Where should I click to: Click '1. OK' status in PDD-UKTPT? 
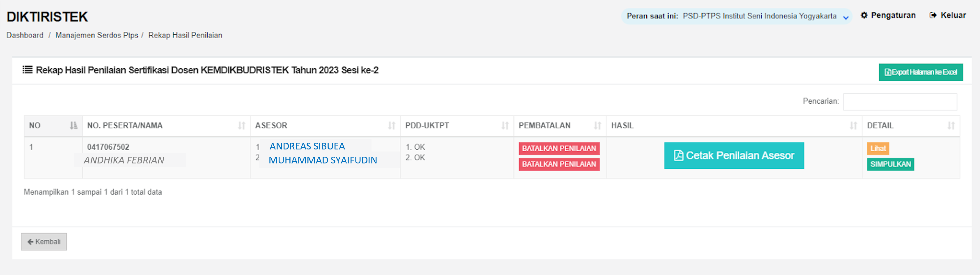pyautogui.click(x=415, y=147)
